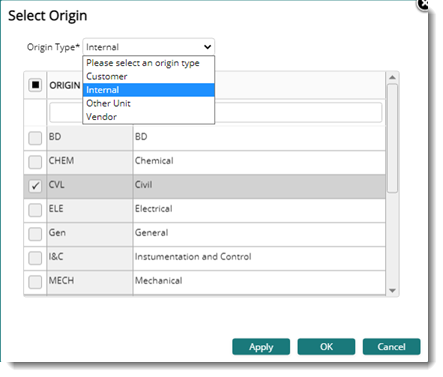Image resolution: width=443 pixels, height=377 pixels.
Task: Toggle the select-all checkbox in header
Action: (x=35, y=85)
